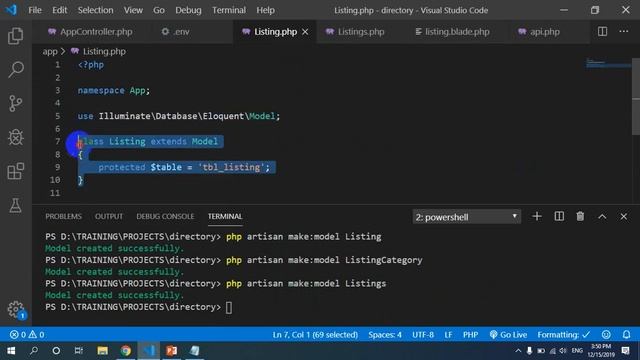Split the terminal pane

tap(559, 216)
